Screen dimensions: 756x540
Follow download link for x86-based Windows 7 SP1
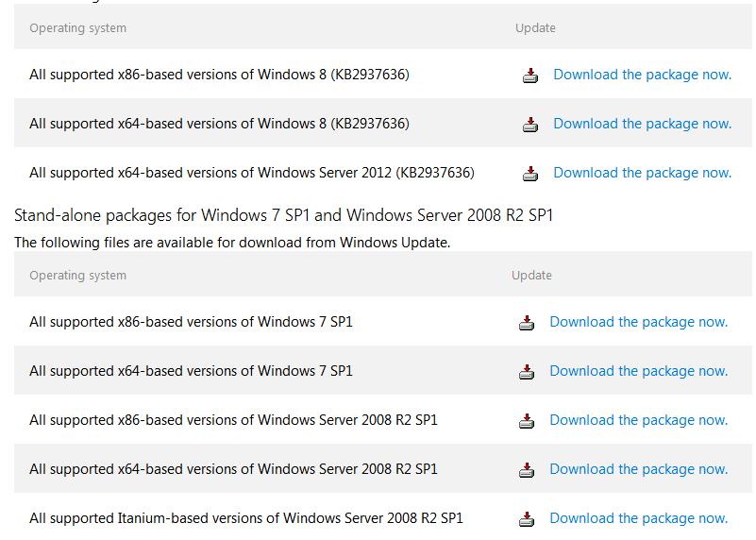tap(638, 322)
